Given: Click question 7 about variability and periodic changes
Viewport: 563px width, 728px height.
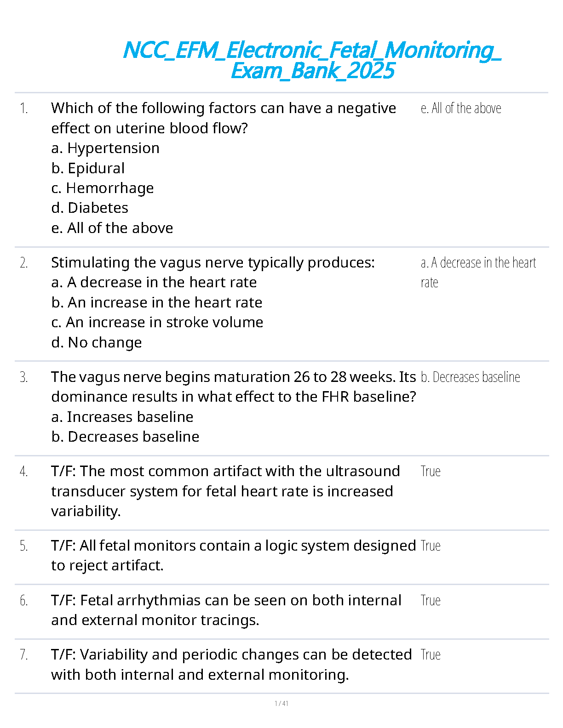Looking at the screenshot, I should click(x=231, y=665).
